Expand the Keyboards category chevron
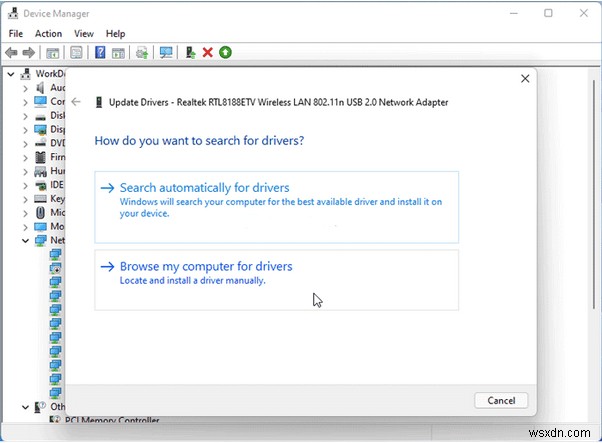This screenshot has width=602, height=443. [25, 199]
